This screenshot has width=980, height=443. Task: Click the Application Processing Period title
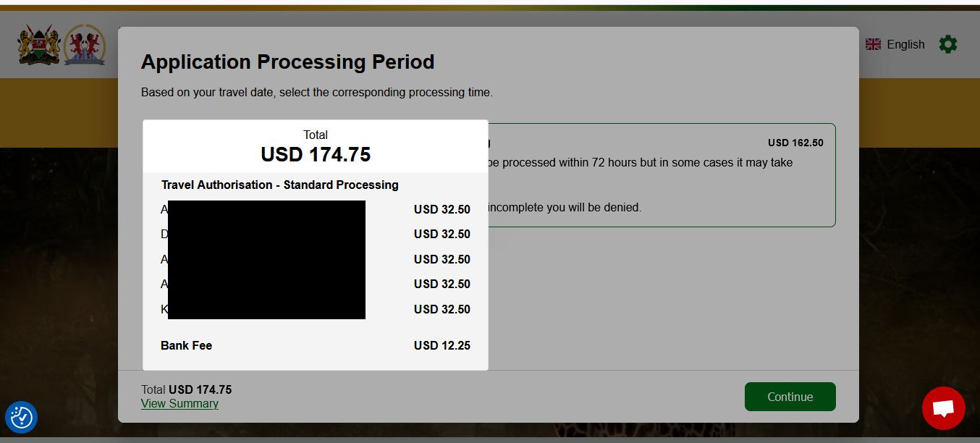click(287, 62)
